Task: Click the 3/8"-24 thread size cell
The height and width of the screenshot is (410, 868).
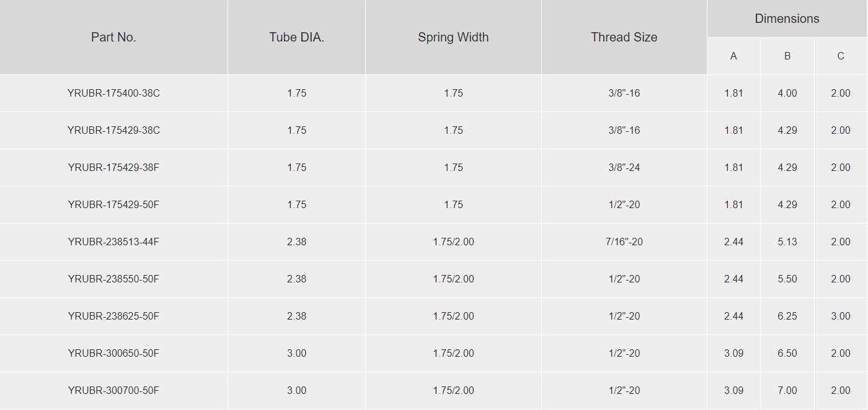Action: (x=624, y=167)
